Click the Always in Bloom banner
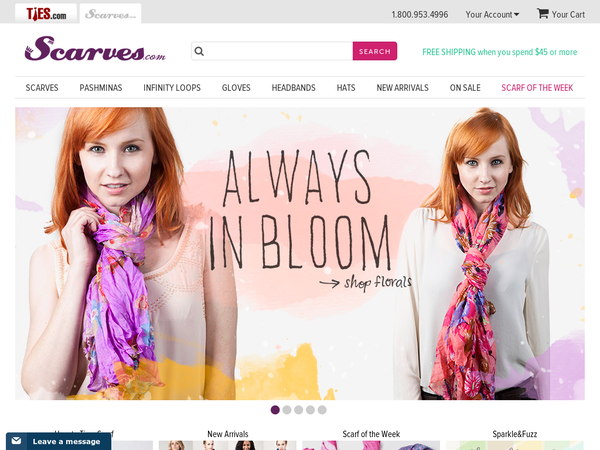Image resolution: width=600 pixels, height=450 pixels. [x=300, y=253]
